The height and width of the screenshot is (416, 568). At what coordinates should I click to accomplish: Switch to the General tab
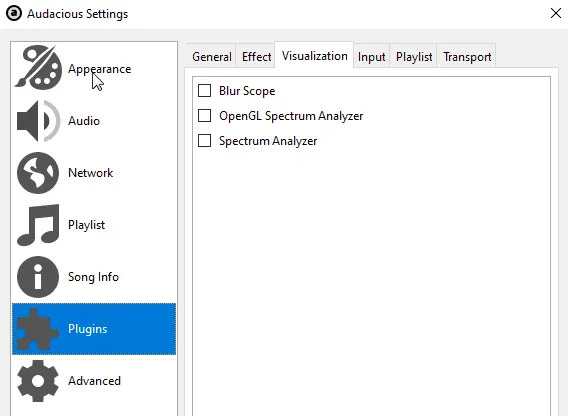point(212,57)
